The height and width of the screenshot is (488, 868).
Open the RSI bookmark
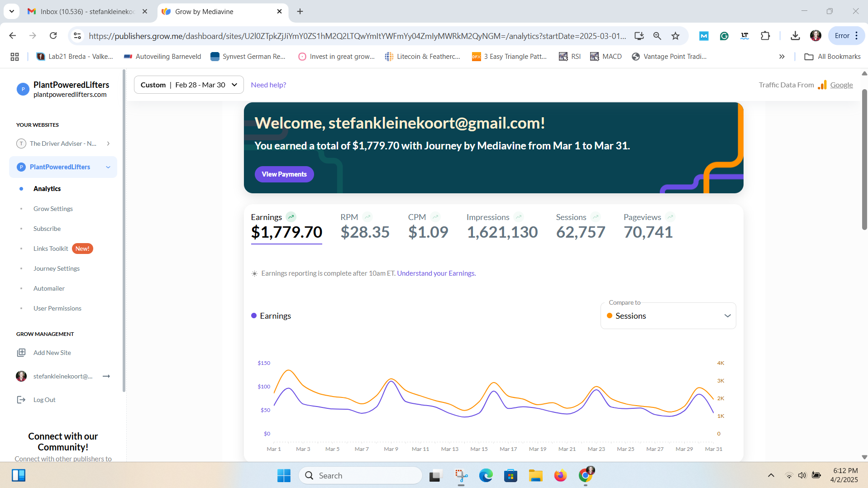(x=570, y=57)
